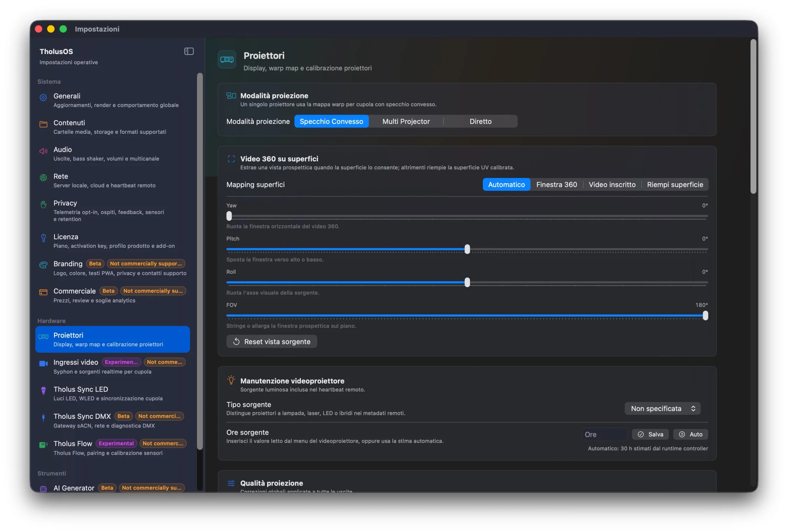This screenshot has height=532, width=788.
Task: Click the Modalità proiezione section icon
Action: pos(231,96)
